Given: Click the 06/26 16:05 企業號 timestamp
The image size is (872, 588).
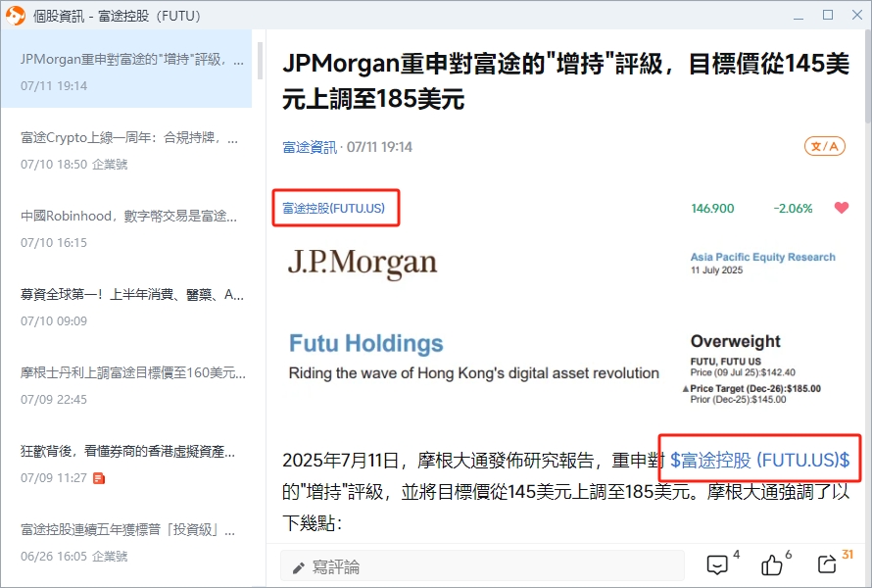Looking at the screenshot, I should pos(73,557).
